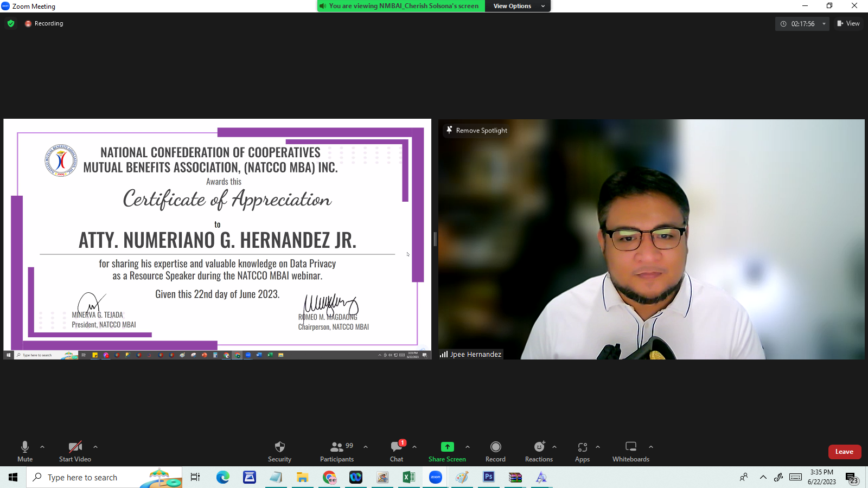Click the green Share Screen button

click(447, 451)
